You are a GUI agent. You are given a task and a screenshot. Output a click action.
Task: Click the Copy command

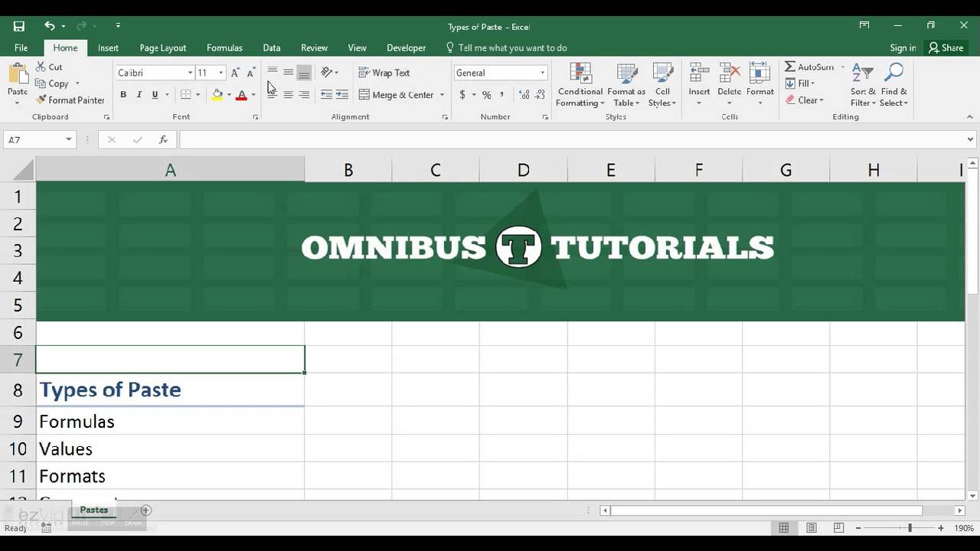click(52, 83)
